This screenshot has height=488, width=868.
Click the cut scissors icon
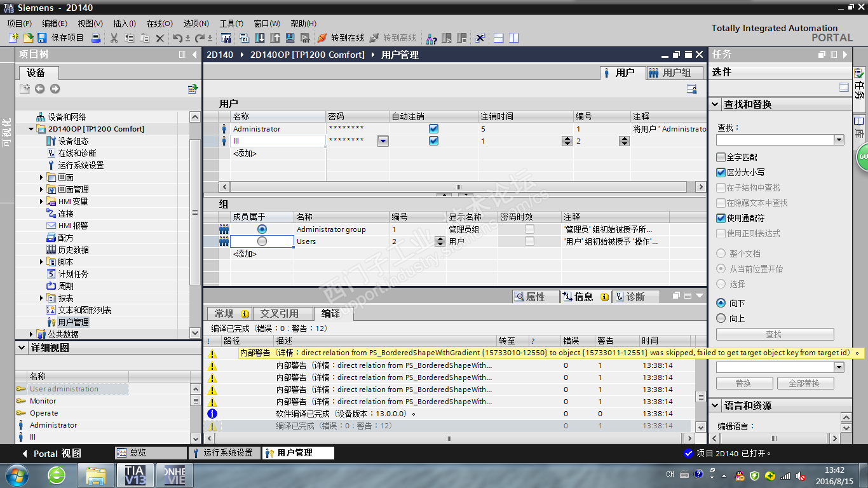pos(114,38)
